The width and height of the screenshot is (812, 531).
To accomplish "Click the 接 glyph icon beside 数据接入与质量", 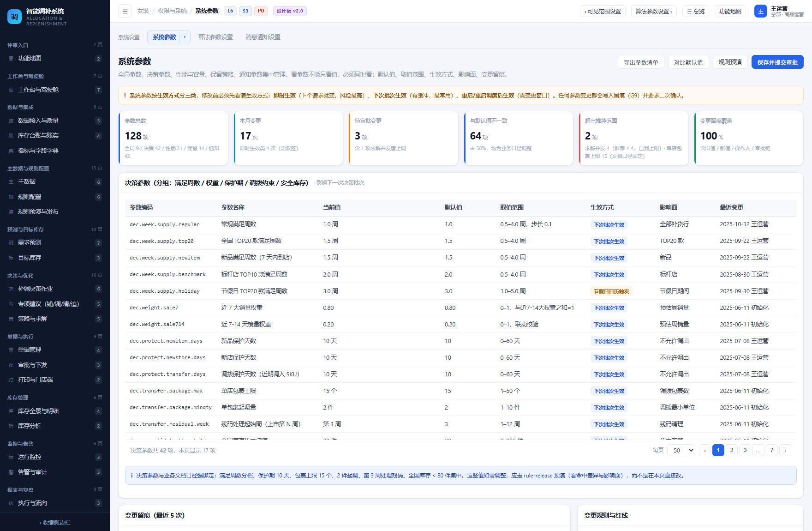I will 11,121.
